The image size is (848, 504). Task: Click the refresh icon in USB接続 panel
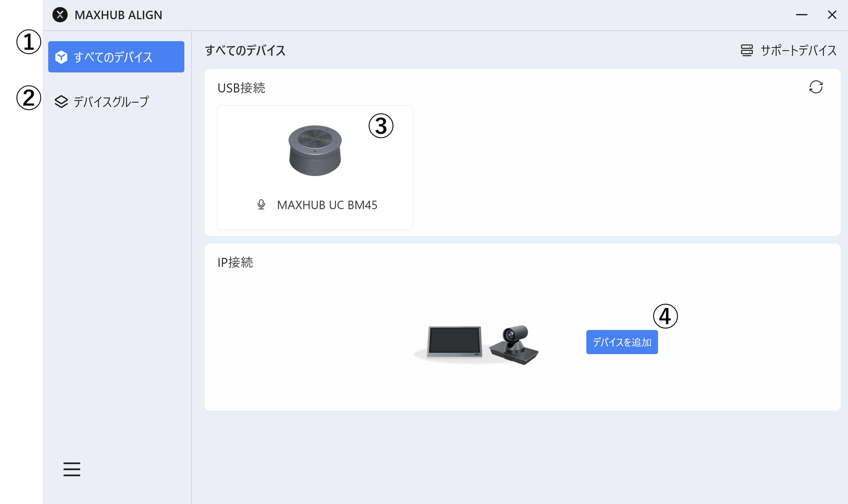[x=816, y=87]
